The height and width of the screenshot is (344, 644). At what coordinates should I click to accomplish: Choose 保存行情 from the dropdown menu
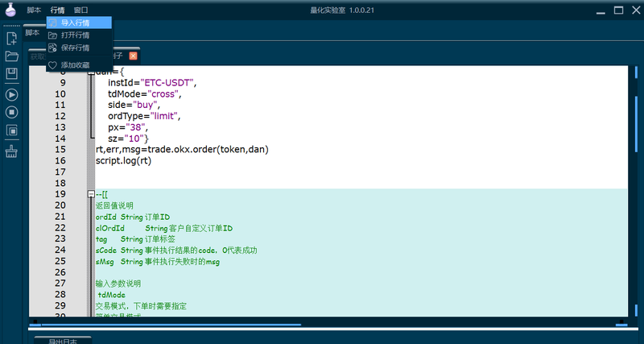[79, 48]
